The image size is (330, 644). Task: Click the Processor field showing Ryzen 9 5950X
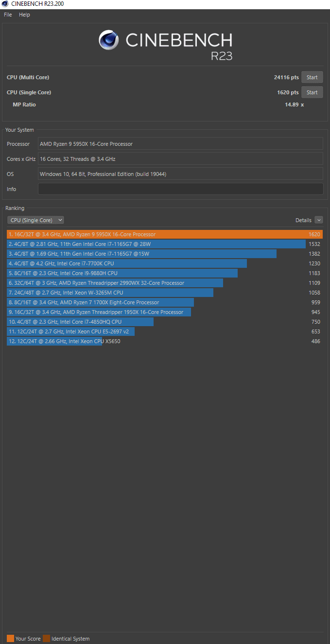[x=180, y=144]
